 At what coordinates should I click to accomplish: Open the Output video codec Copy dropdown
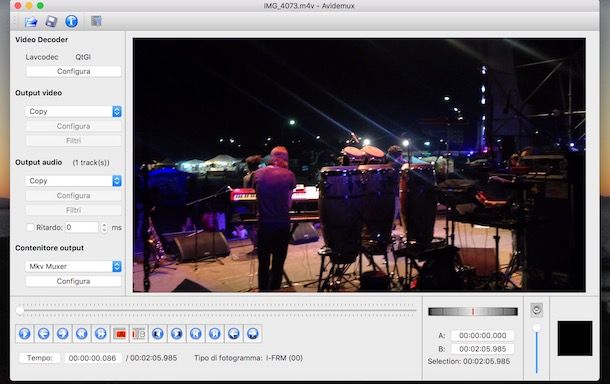pos(74,111)
